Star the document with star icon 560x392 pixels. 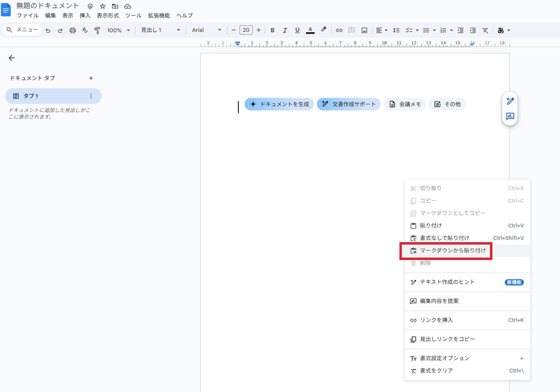click(103, 6)
